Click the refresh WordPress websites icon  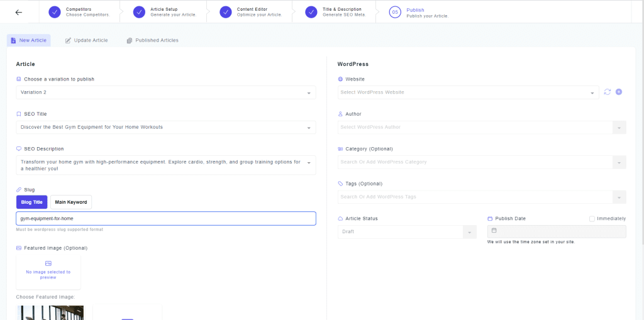point(607,92)
